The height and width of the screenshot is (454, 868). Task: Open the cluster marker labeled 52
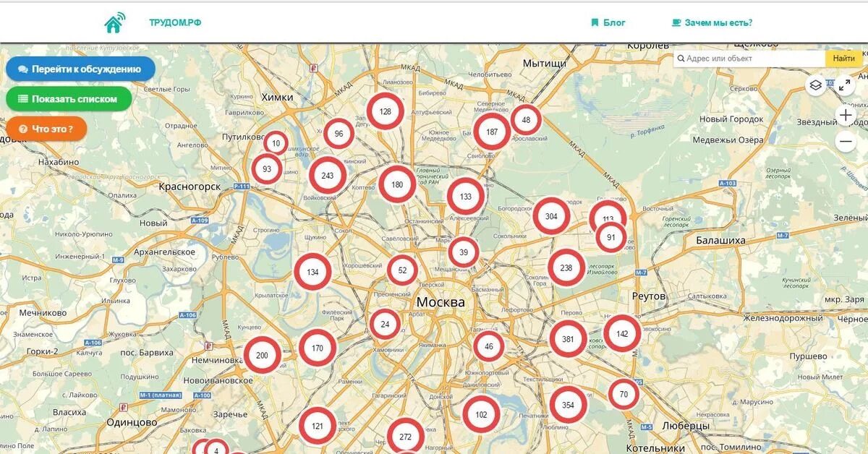tap(402, 270)
